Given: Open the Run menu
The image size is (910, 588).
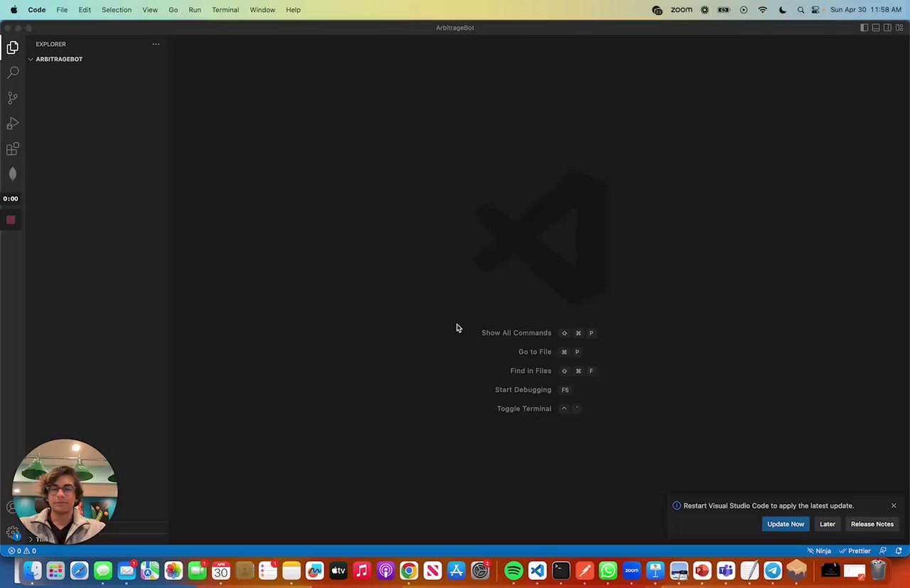Looking at the screenshot, I should 195,10.
